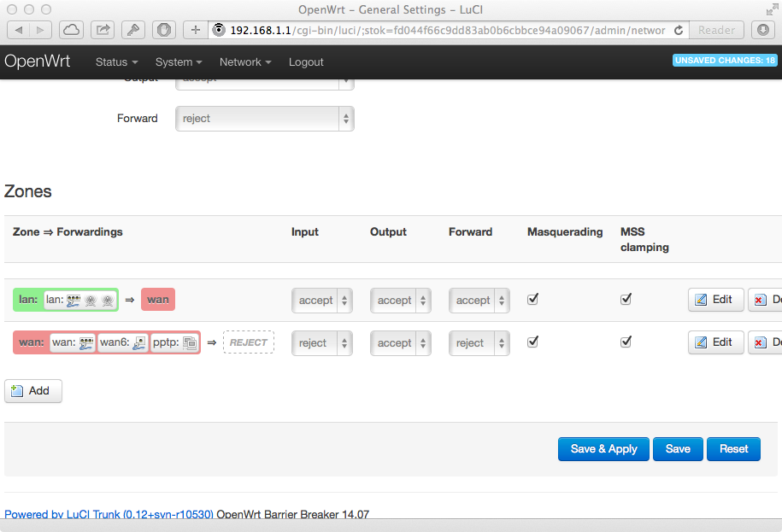Open the password key extension icon
This screenshot has width=782, height=532.
[x=133, y=30]
